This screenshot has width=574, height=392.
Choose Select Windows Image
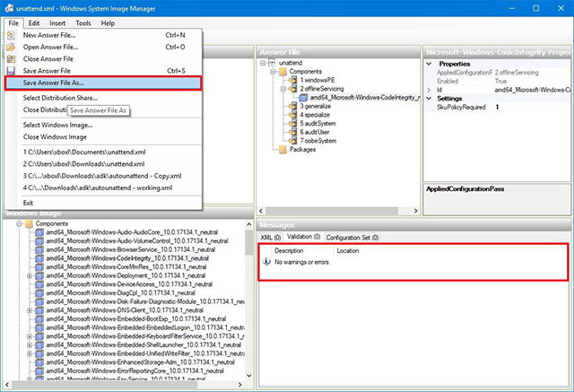pos(103,126)
